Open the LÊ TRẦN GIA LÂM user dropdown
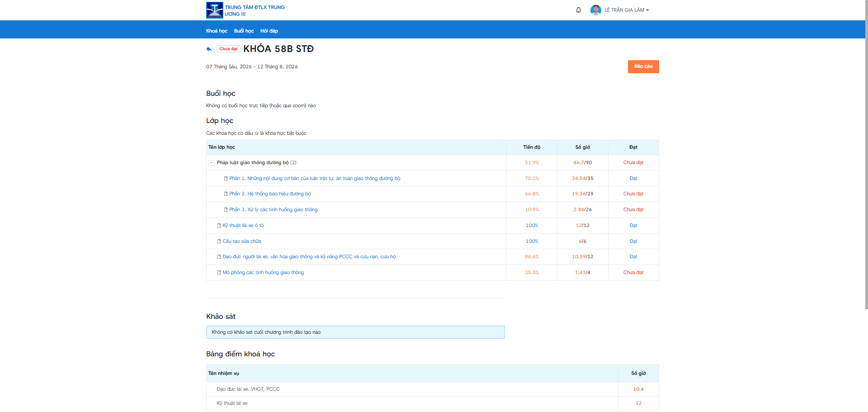The height and width of the screenshot is (412, 868). (x=627, y=10)
